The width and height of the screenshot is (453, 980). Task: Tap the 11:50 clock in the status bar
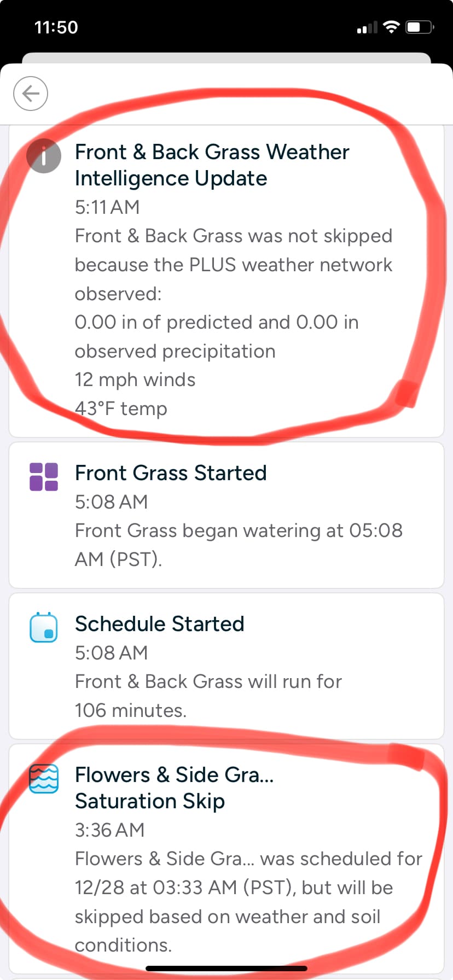click(56, 27)
